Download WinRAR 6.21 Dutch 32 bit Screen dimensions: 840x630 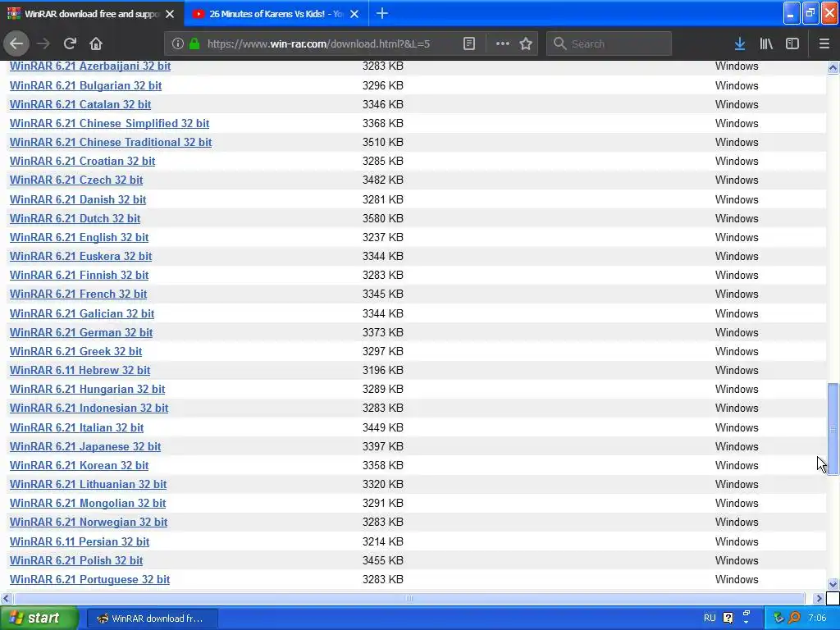(x=75, y=218)
